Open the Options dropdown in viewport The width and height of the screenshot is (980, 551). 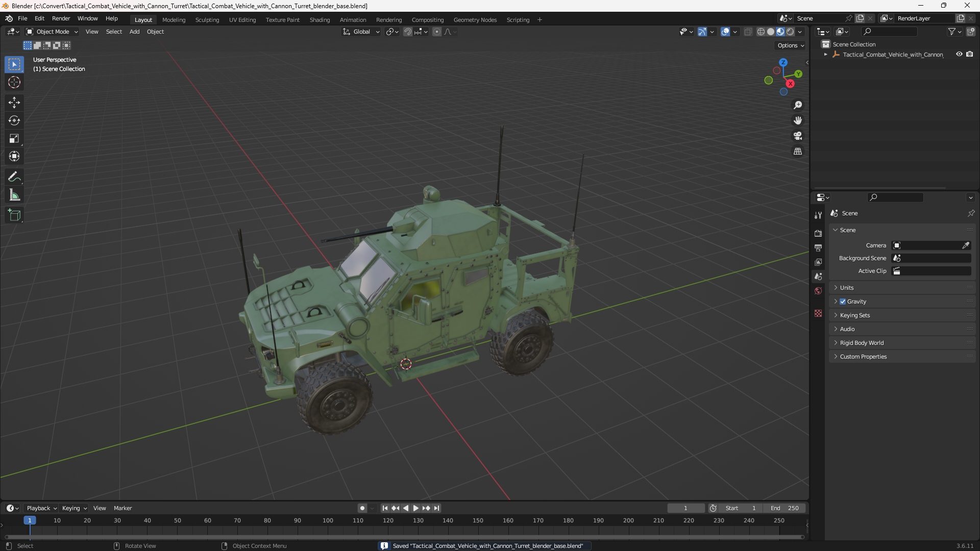click(791, 45)
